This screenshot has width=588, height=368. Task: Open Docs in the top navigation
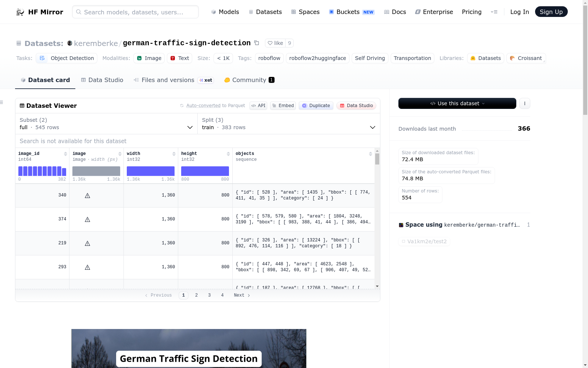coord(395,12)
